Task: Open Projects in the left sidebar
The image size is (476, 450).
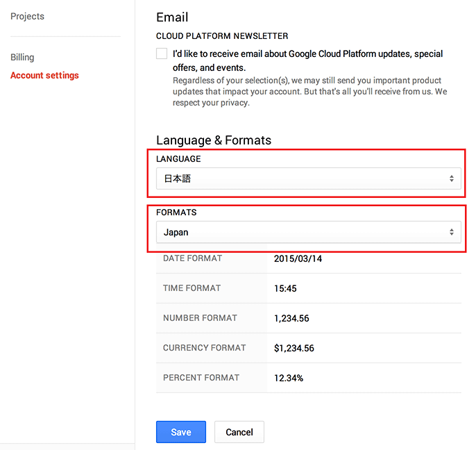Action: tap(28, 16)
